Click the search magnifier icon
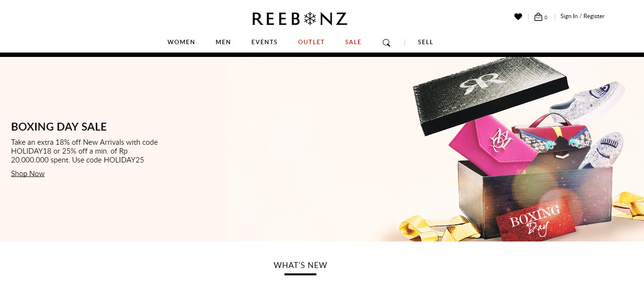 coord(386,43)
